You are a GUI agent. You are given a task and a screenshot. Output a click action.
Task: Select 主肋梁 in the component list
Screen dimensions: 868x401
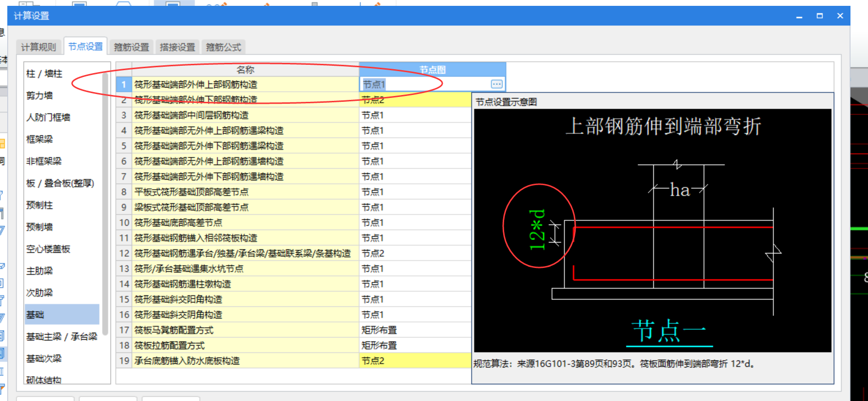tap(39, 271)
